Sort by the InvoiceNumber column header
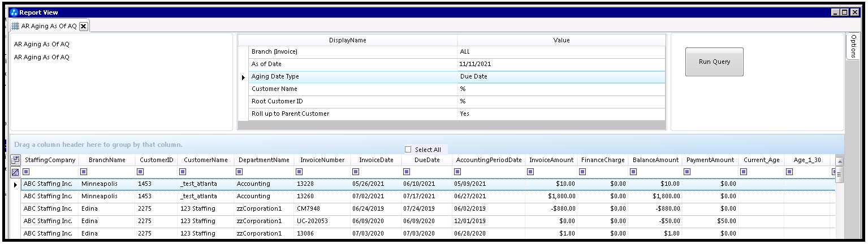The height and width of the screenshot is (244, 868). pyautogui.click(x=322, y=160)
